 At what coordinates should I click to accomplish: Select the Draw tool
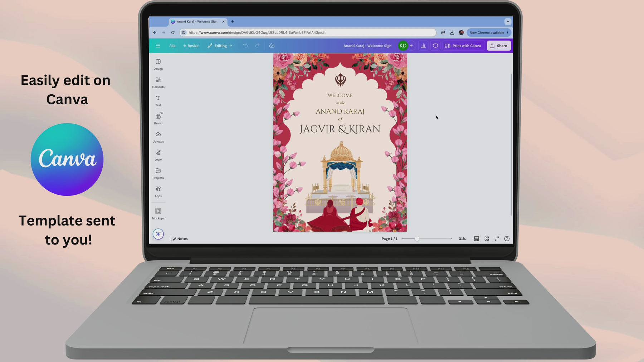point(158,155)
